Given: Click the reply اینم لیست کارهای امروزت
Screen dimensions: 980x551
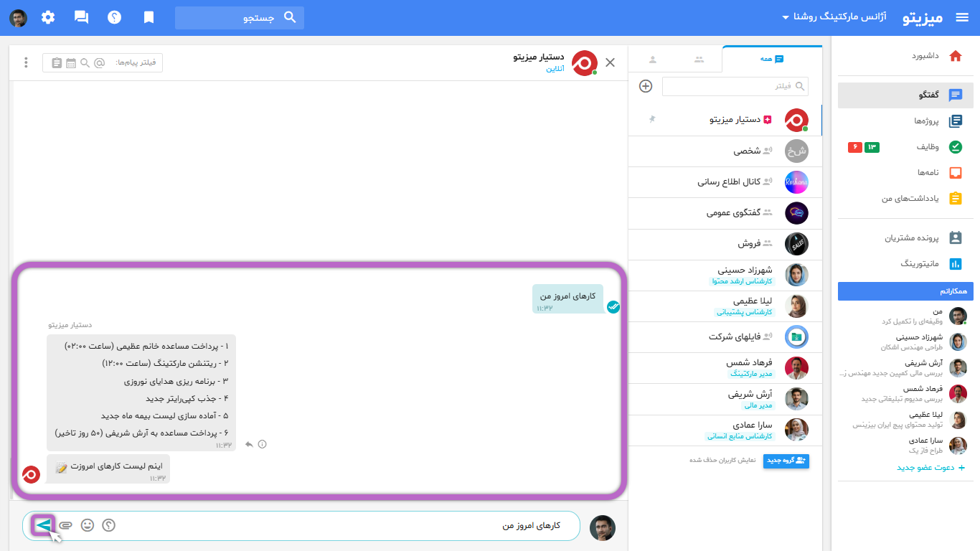Looking at the screenshot, I should tap(108, 468).
